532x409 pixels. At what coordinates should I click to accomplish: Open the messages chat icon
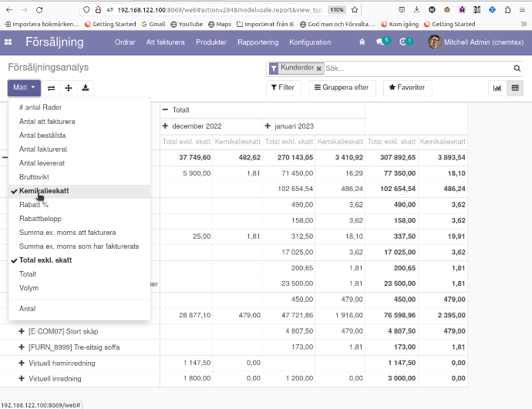pos(381,42)
